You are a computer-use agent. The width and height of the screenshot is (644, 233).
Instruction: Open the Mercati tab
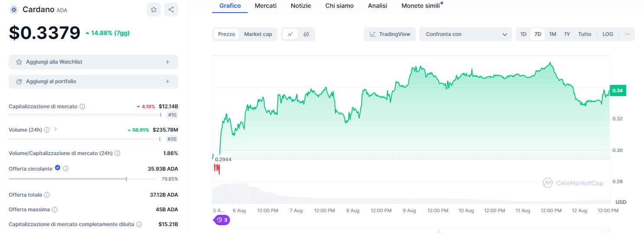click(x=265, y=6)
